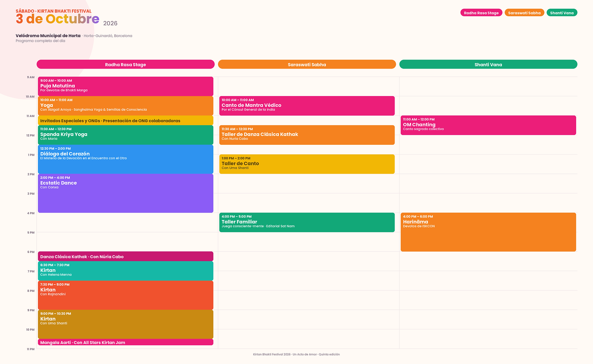Click the '12 PM' time label

point(30,135)
